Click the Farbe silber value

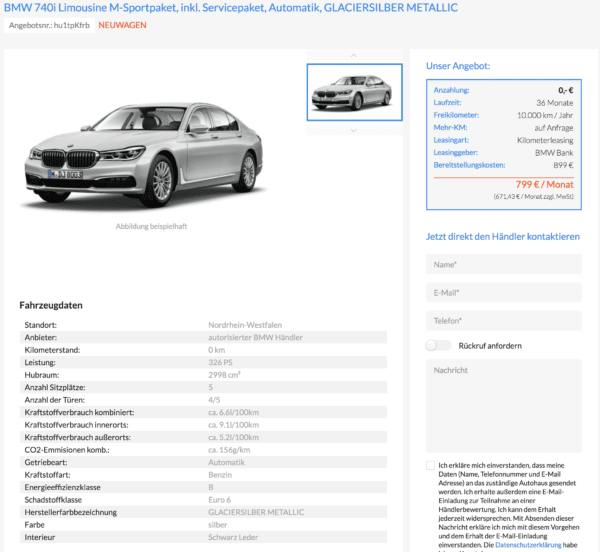pos(218,525)
